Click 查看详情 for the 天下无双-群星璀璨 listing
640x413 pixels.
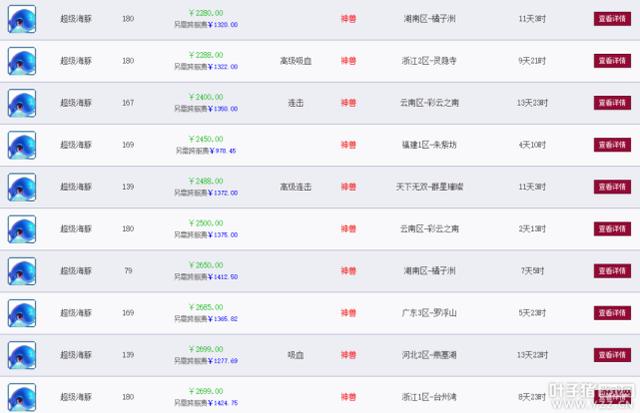pos(612,187)
